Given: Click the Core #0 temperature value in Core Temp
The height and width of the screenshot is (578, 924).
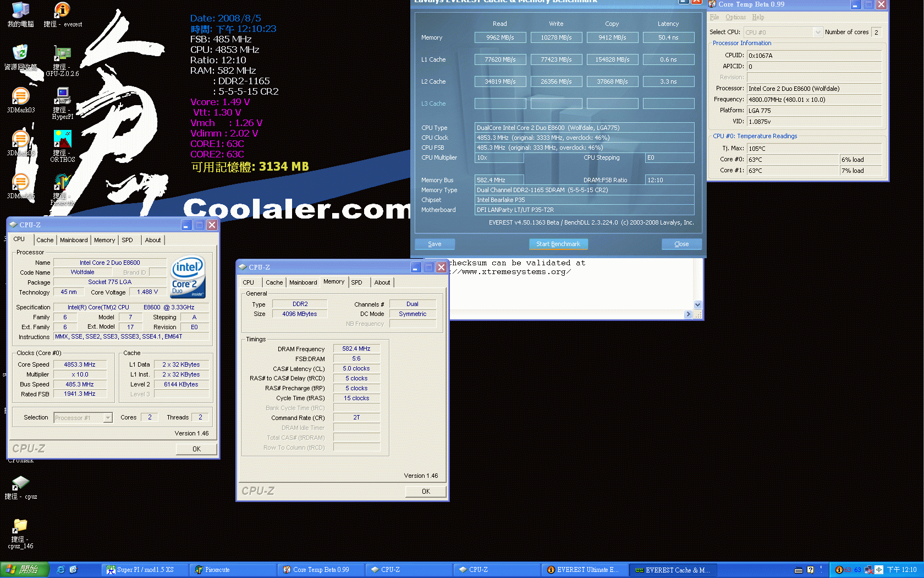Looking at the screenshot, I should 793,160.
